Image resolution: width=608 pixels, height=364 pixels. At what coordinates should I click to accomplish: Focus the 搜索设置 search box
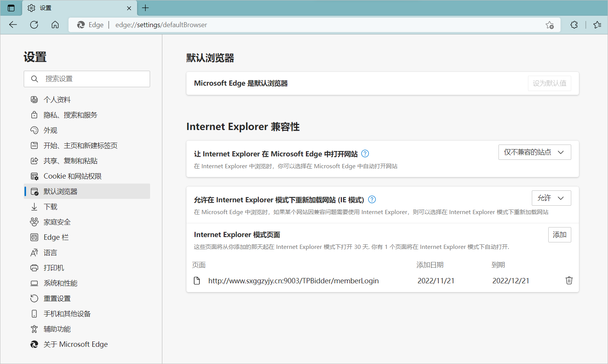coord(87,79)
